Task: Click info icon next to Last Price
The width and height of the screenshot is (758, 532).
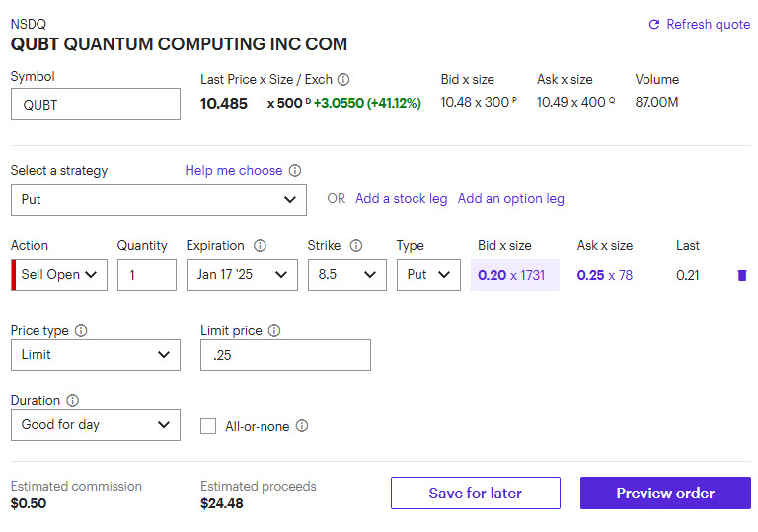Action: click(x=343, y=80)
